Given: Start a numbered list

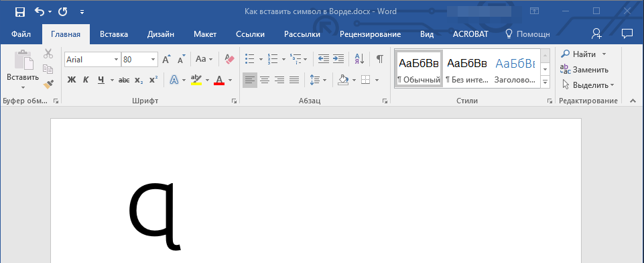Looking at the screenshot, I should [x=272, y=59].
